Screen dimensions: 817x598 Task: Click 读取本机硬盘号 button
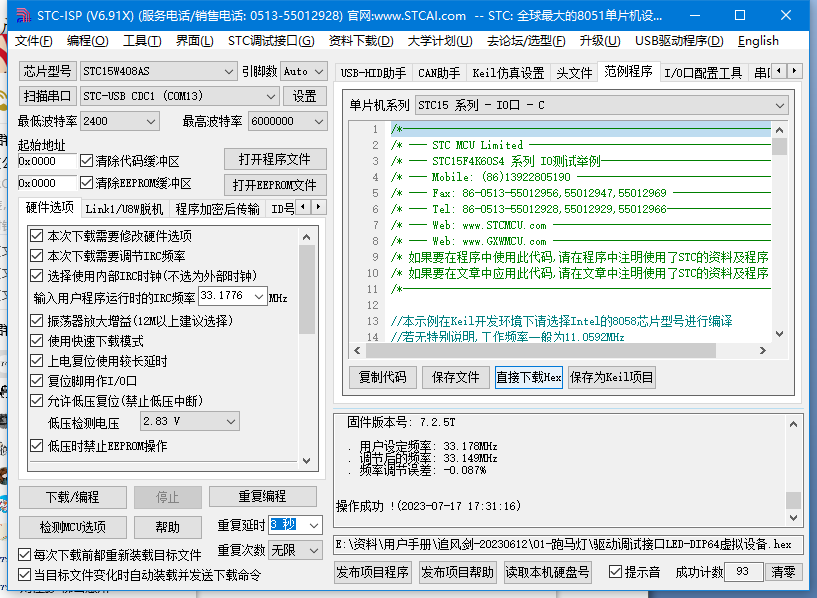click(x=548, y=572)
